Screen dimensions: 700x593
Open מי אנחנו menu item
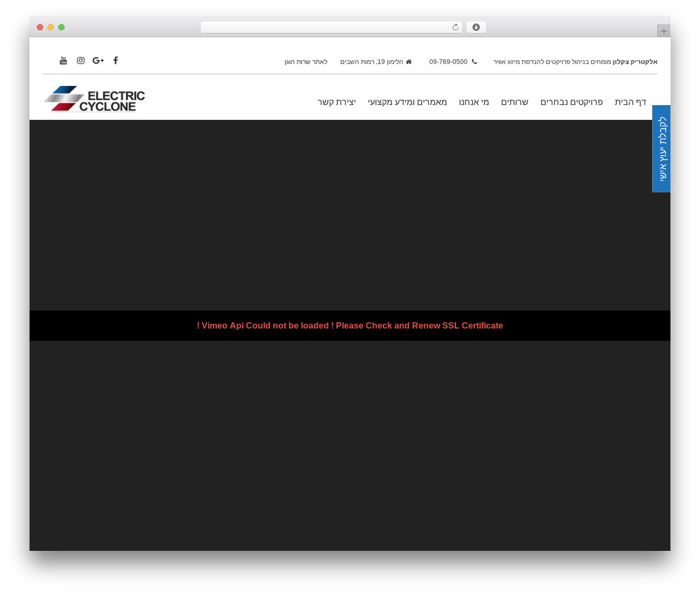pos(474,102)
